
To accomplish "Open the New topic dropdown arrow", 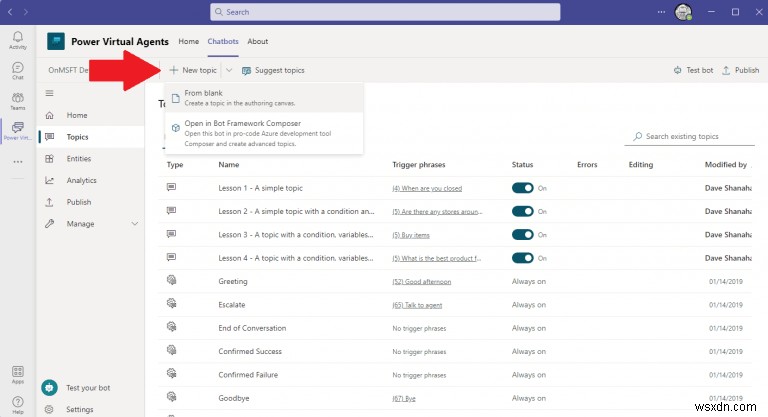I will pos(229,71).
